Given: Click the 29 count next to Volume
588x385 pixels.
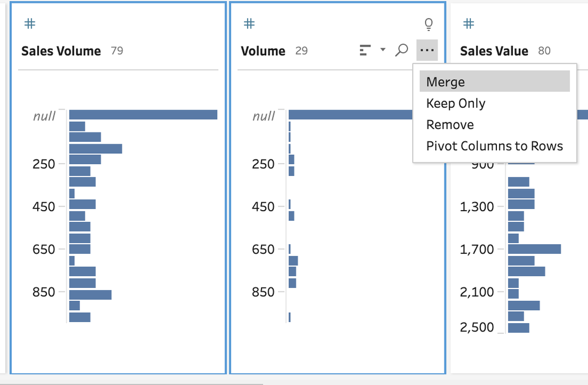Looking at the screenshot, I should tap(302, 51).
